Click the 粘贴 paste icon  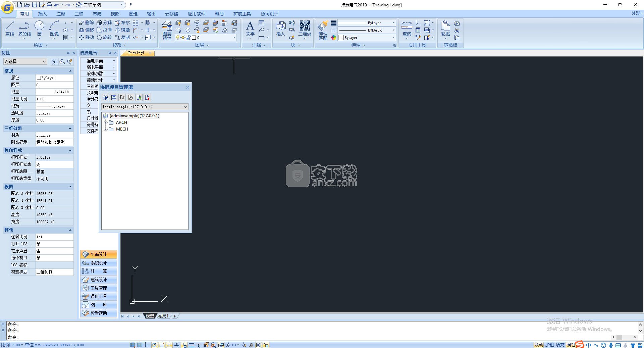point(445,29)
